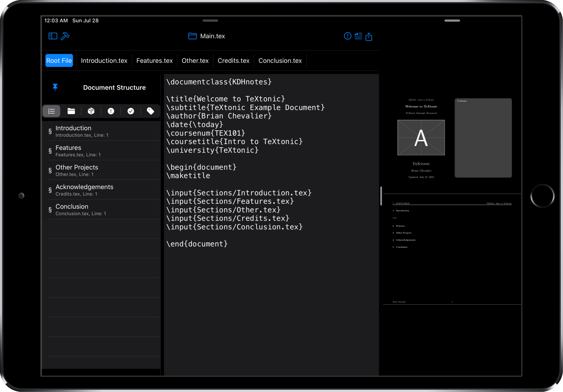Click the \begin{document} line
This screenshot has width=563, height=392.
pyautogui.click(x=201, y=167)
